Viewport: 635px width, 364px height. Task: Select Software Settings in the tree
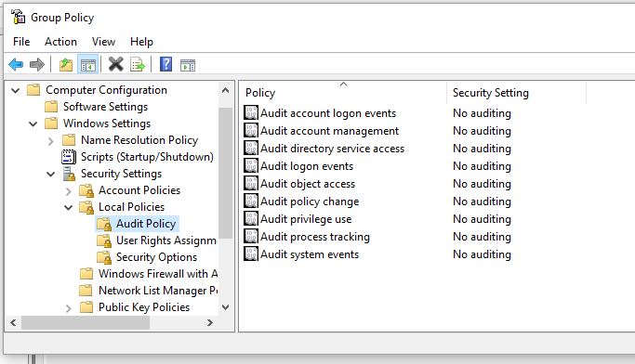click(x=105, y=107)
